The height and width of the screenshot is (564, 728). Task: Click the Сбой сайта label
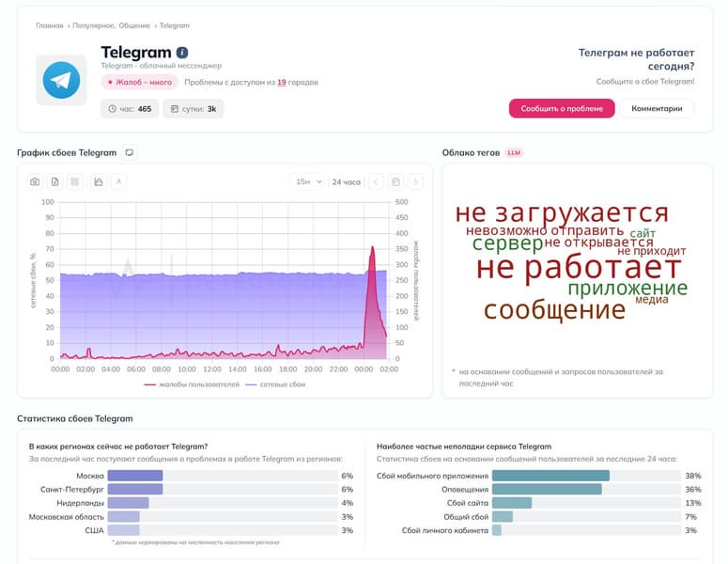[468, 503]
